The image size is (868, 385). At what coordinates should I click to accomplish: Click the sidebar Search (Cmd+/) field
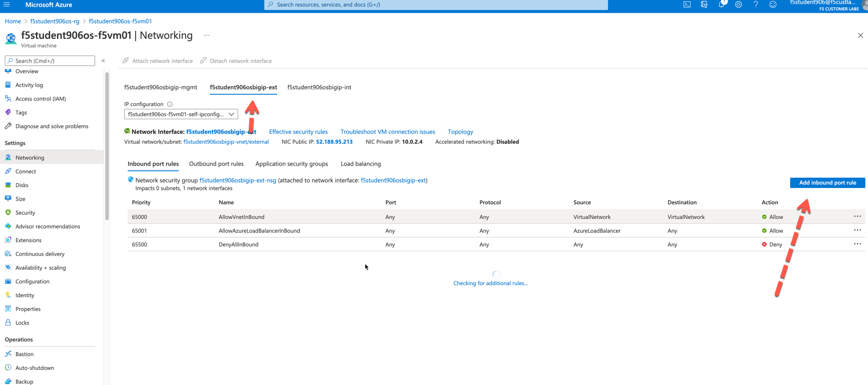point(50,61)
